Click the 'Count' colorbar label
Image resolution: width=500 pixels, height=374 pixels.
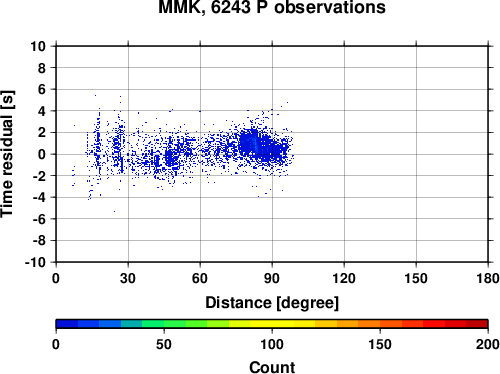point(272,367)
